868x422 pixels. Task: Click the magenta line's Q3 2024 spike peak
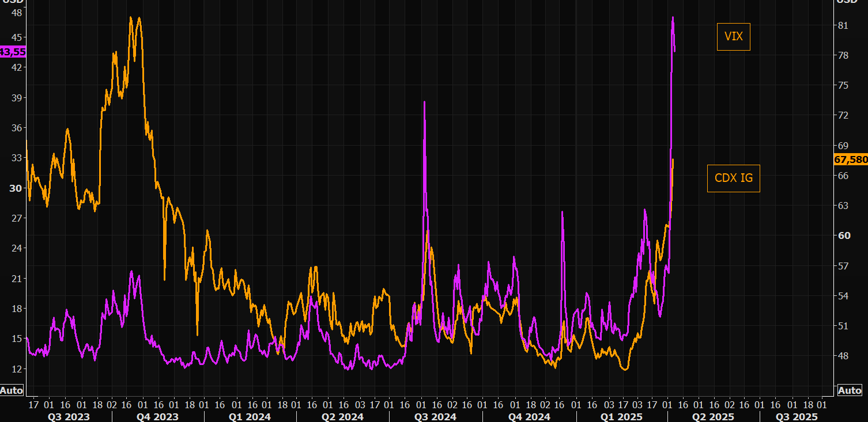pos(425,102)
